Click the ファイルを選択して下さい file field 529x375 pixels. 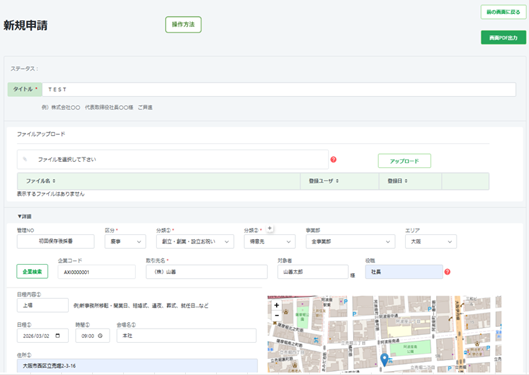pyautogui.click(x=173, y=160)
